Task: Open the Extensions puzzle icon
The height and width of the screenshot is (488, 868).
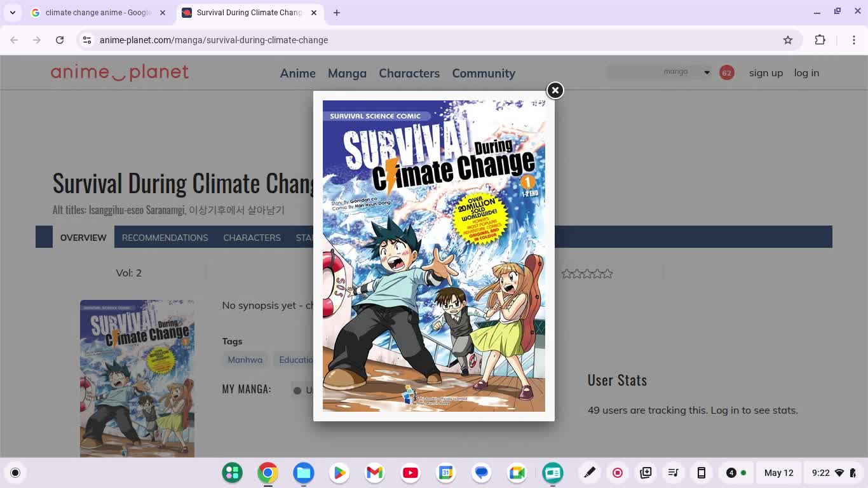Action: pos(820,40)
